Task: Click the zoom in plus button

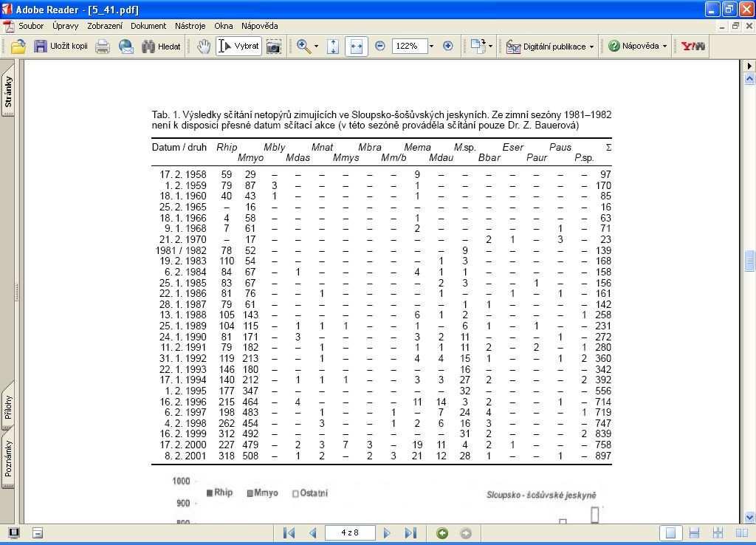Action: pos(448,47)
